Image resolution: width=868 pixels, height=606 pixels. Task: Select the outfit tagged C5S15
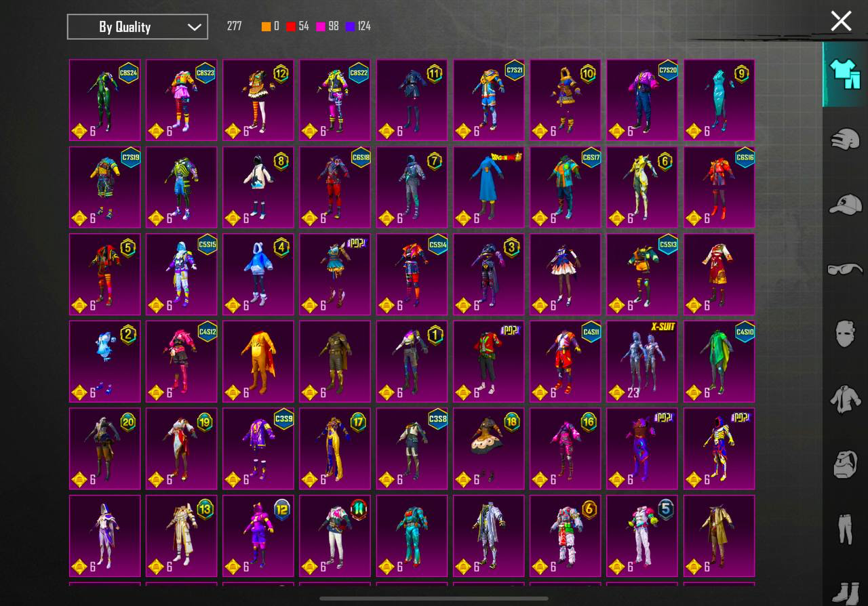click(182, 275)
